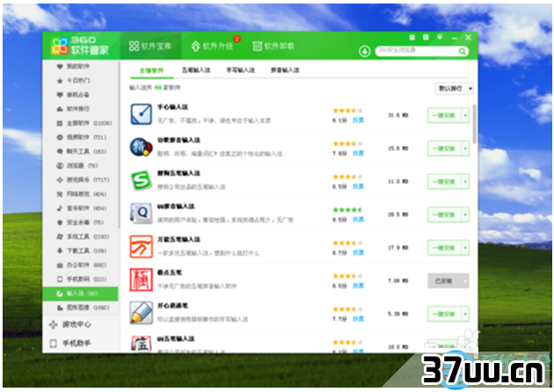Click the star icon beside 今日热门
Image resolution: width=554 pixels, height=392 pixels.
point(60,81)
